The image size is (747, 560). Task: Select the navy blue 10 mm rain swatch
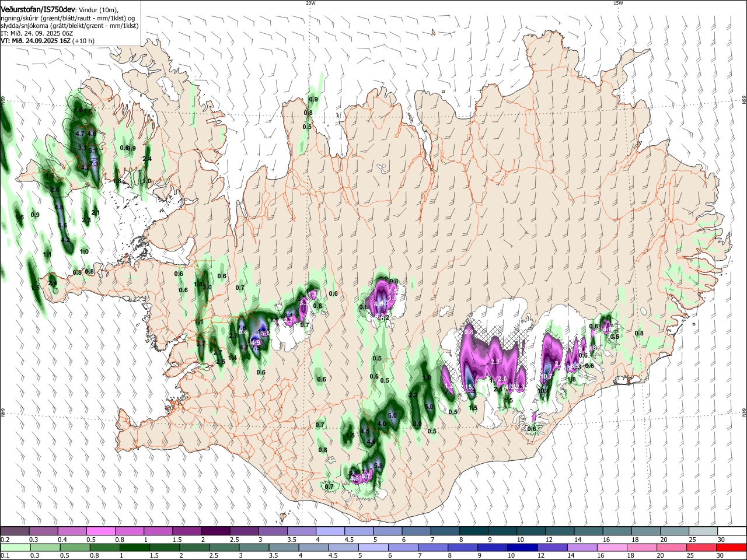521,547
